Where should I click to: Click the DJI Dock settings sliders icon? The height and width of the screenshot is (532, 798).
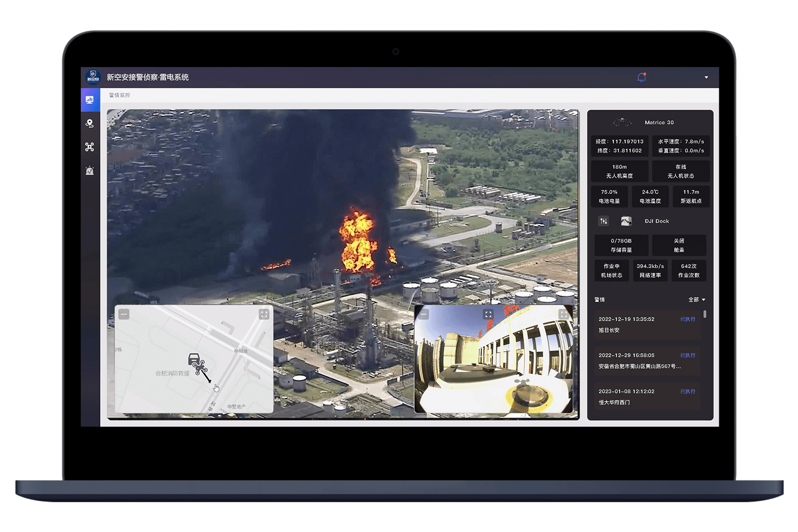coord(603,221)
